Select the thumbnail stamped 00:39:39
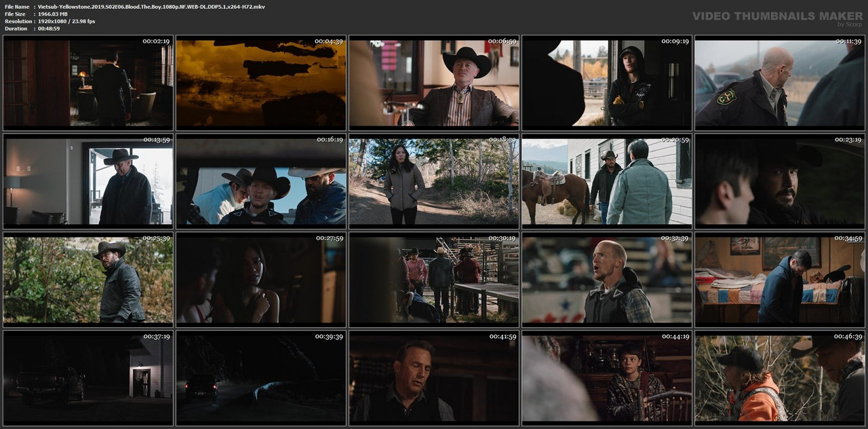This screenshot has width=868, height=429. pos(261,378)
